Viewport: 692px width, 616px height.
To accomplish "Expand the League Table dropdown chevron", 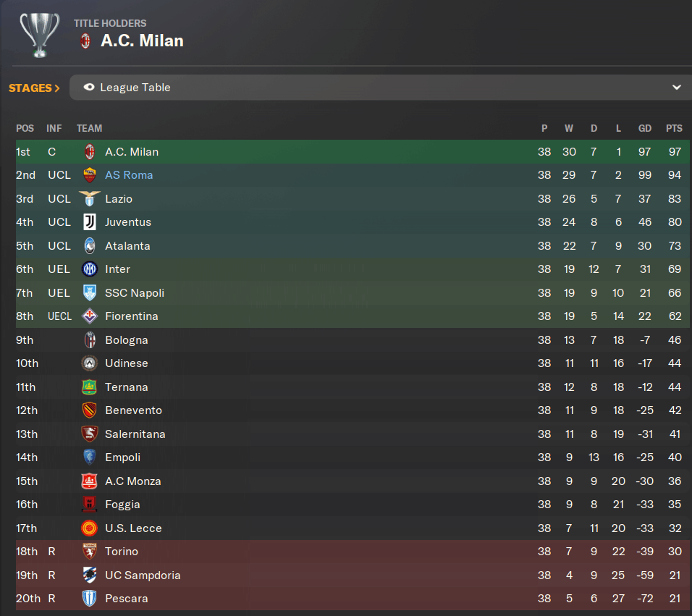I will tap(676, 88).
